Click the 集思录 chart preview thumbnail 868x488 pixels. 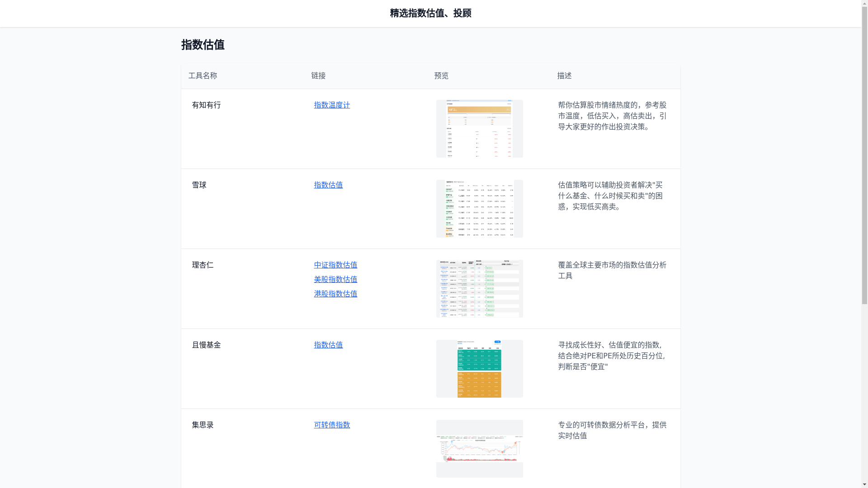[479, 449]
